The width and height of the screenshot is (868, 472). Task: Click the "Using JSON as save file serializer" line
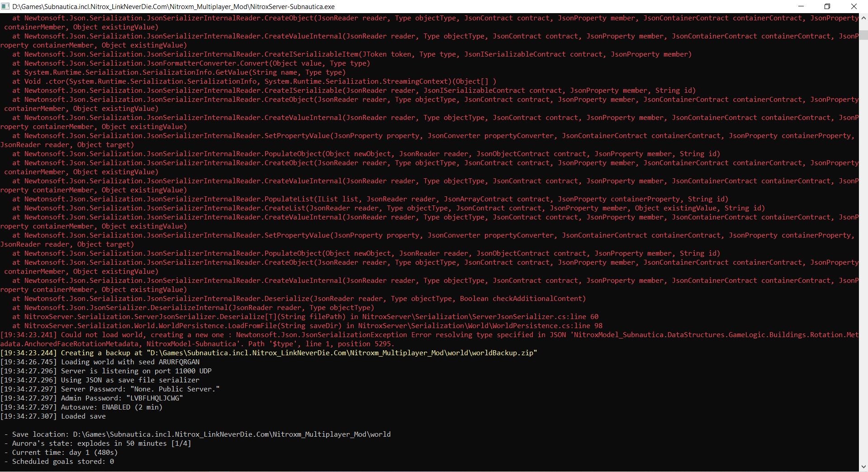130,380
